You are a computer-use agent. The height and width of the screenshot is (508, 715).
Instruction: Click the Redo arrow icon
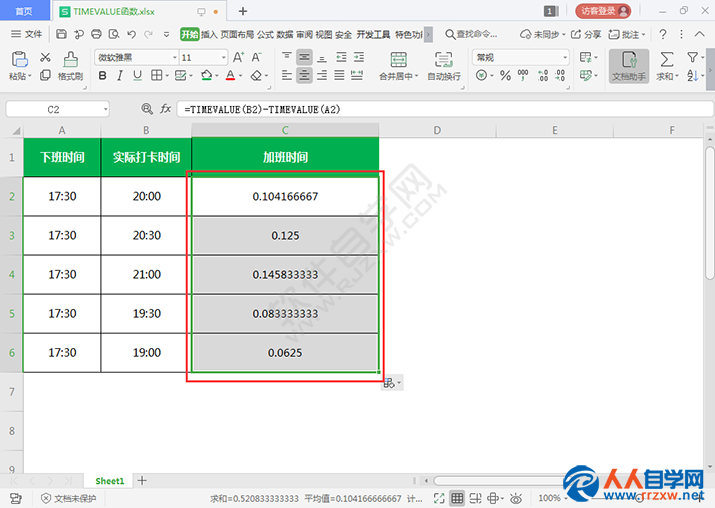148,34
